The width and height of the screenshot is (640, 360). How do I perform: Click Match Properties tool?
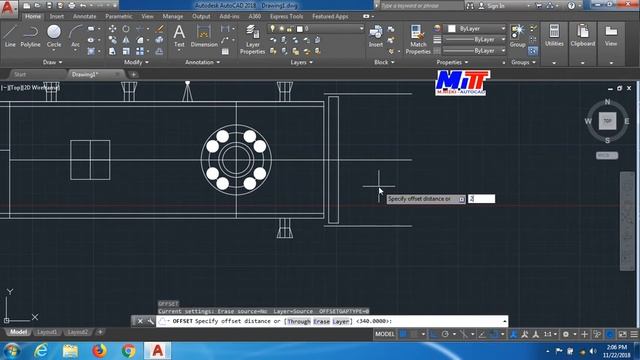(x=418, y=39)
